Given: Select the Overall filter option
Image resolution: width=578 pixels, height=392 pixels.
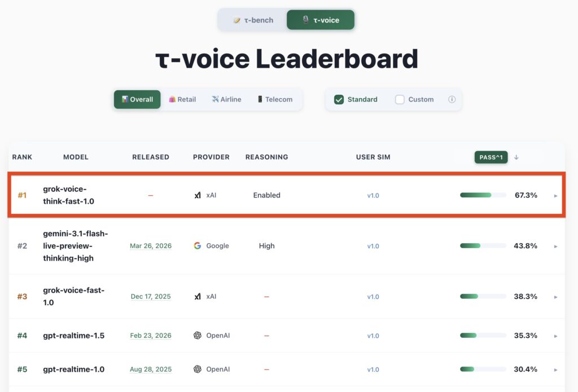Looking at the screenshot, I should coord(137,99).
